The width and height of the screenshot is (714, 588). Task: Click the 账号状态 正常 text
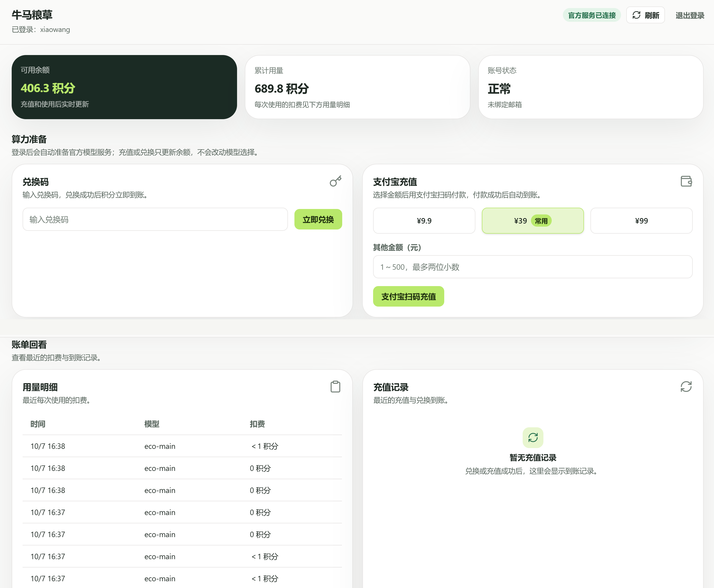(x=499, y=89)
